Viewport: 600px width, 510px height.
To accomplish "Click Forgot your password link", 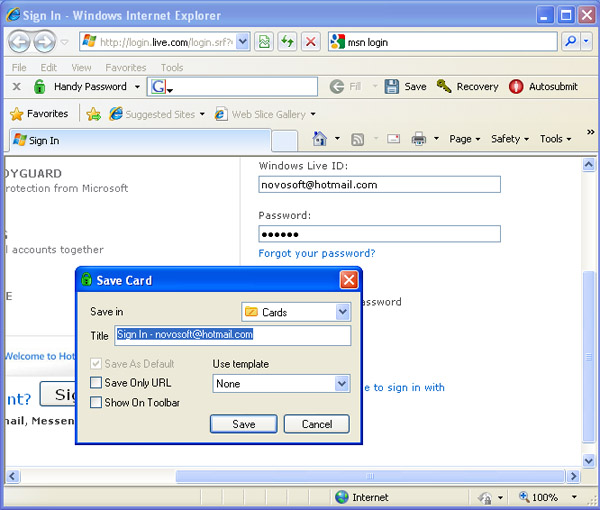I will point(316,253).
